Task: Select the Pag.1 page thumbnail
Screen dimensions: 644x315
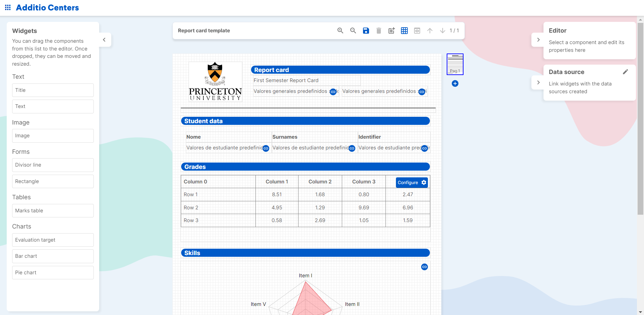Action: tap(455, 64)
